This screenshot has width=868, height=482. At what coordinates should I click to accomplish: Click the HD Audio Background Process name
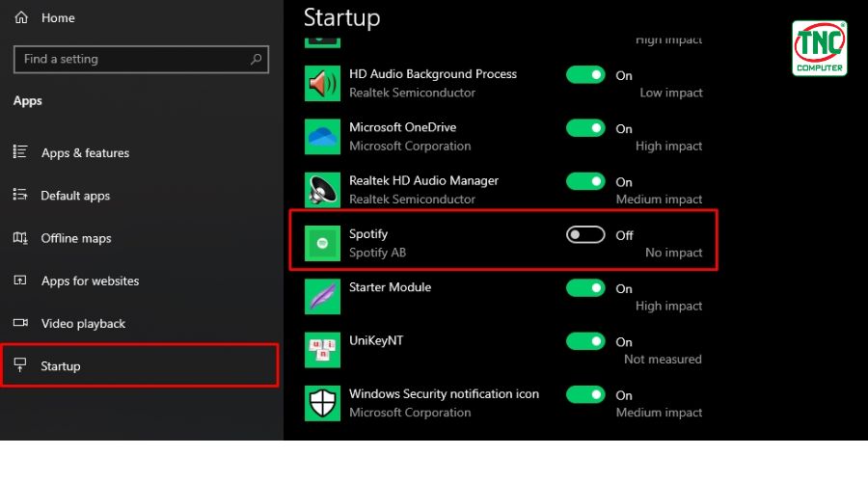point(433,74)
